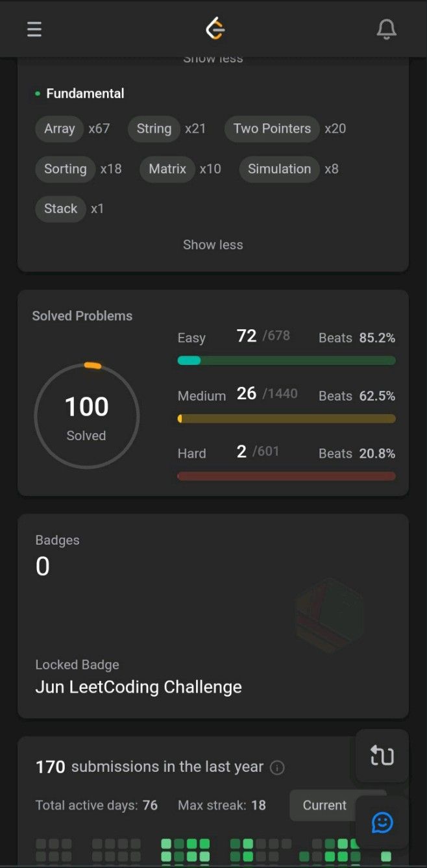
Task: Tap the Simulation tag
Action: pyautogui.click(x=279, y=169)
